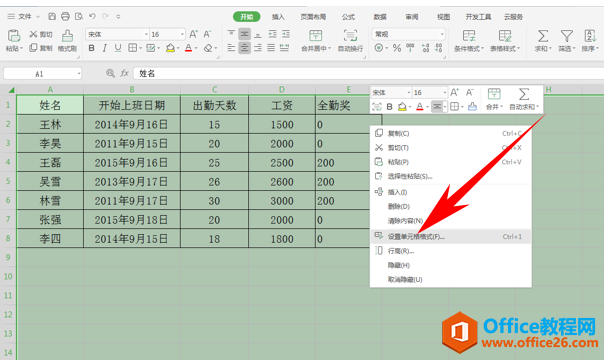Click the Filter (筛选) funnel icon
Image resolution: width=605 pixels, height=360 pixels.
[567, 36]
